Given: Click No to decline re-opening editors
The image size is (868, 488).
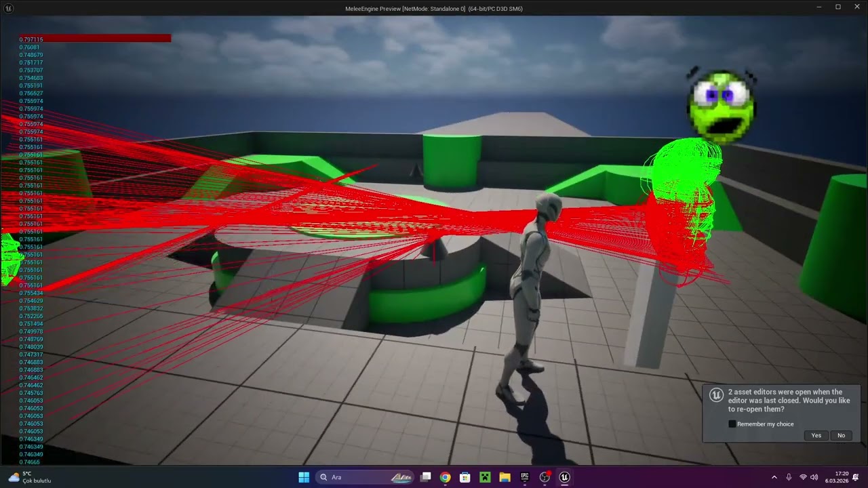Looking at the screenshot, I should point(841,435).
